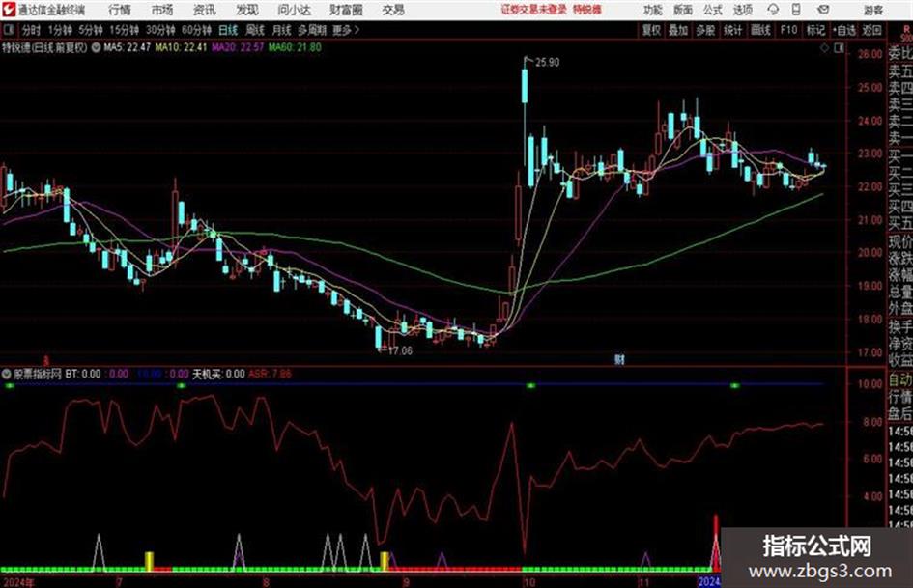Image resolution: width=913 pixels, height=588 pixels.
Task: Add stock via 自选 button
Action: (x=844, y=30)
